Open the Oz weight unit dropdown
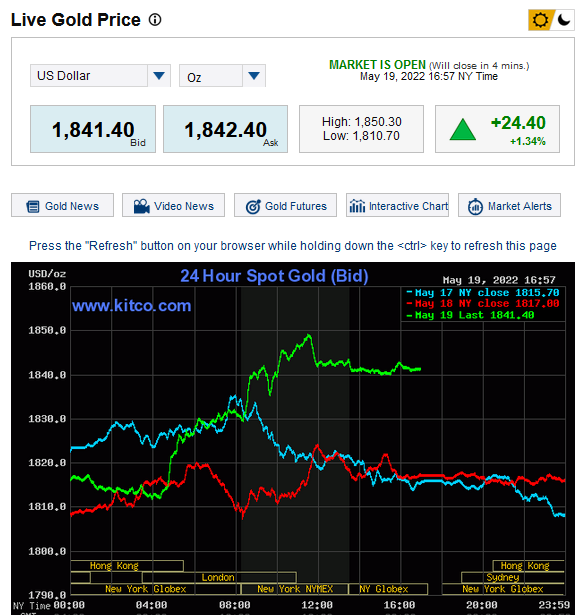Image resolution: width=576 pixels, height=615 pixels. [x=222, y=76]
